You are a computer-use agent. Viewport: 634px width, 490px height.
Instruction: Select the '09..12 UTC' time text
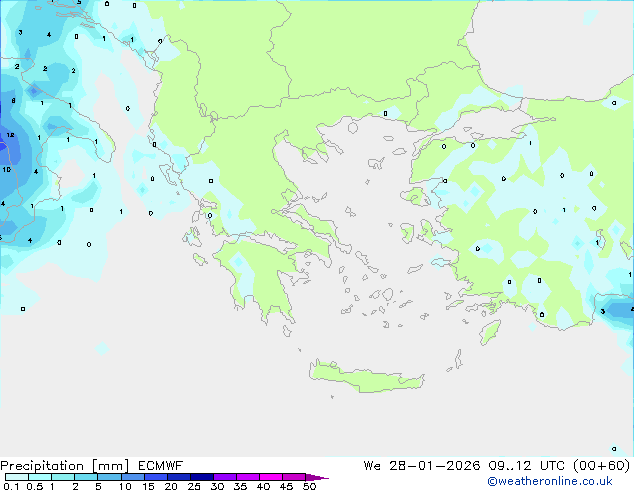coord(528,466)
